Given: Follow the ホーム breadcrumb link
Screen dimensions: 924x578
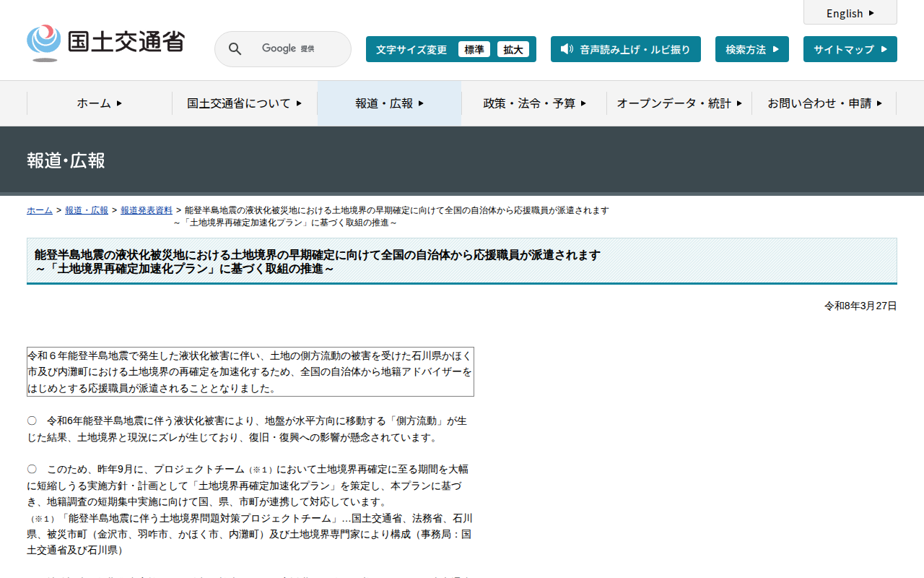Looking at the screenshot, I should click(40, 210).
